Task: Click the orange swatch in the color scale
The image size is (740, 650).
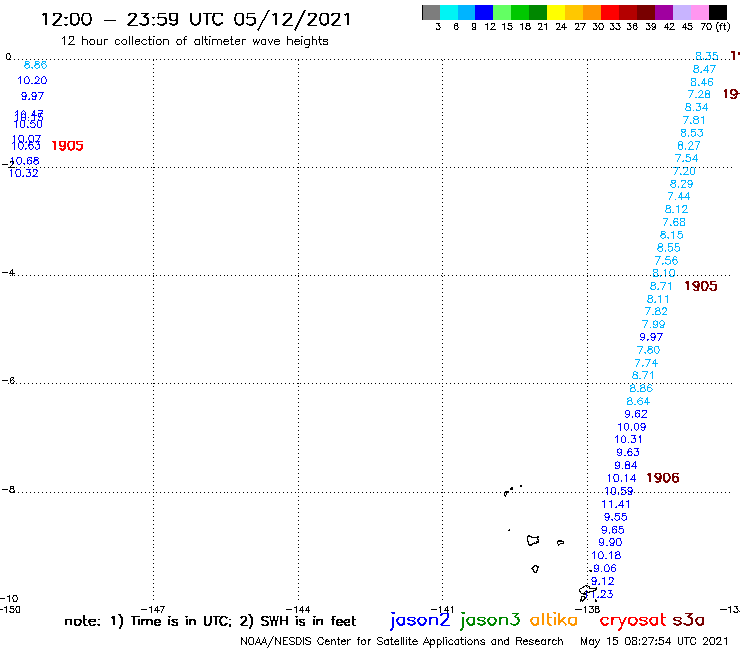Action: (x=591, y=12)
